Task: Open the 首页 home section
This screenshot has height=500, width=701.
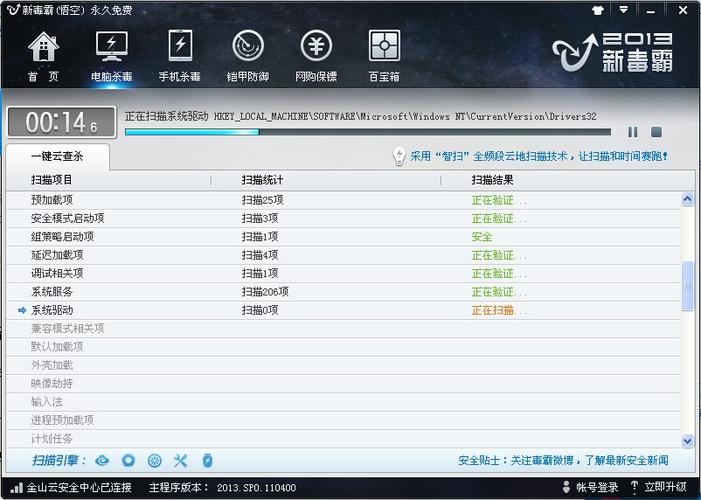Action: click(x=43, y=55)
